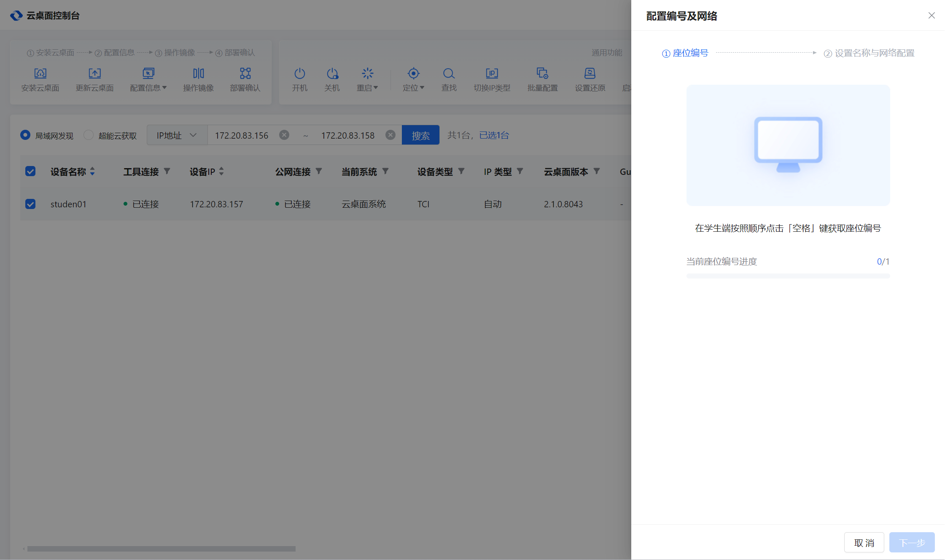This screenshot has height=560, width=945.
Task: Click the 切换IP类型 switch IP type icon
Action: pyautogui.click(x=492, y=79)
